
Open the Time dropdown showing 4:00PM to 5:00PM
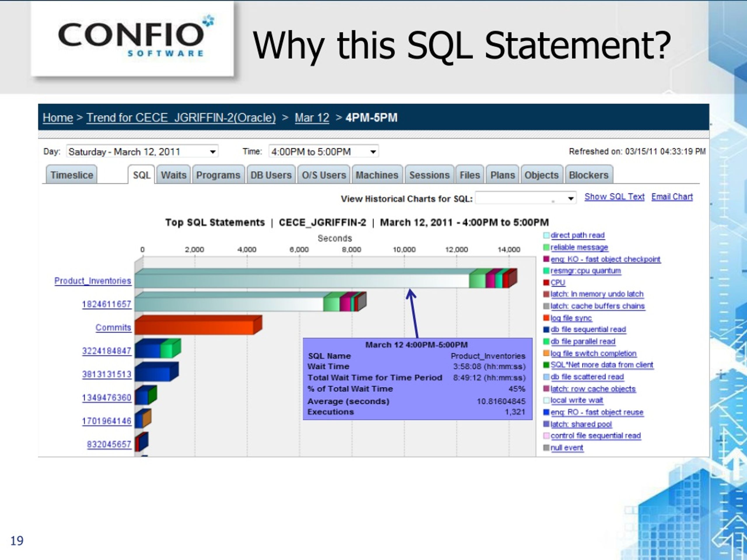coord(324,152)
